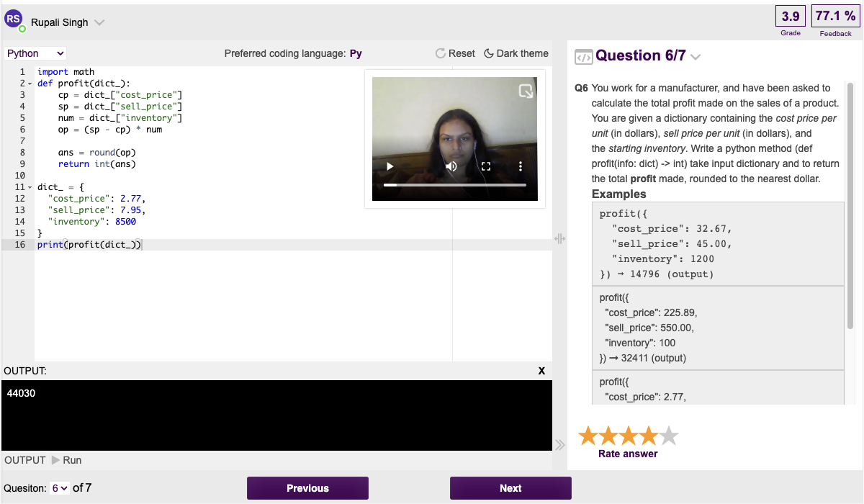The image size is (864, 504).
Task: Click the code icon beside Question 6/7
Action: 583,57
